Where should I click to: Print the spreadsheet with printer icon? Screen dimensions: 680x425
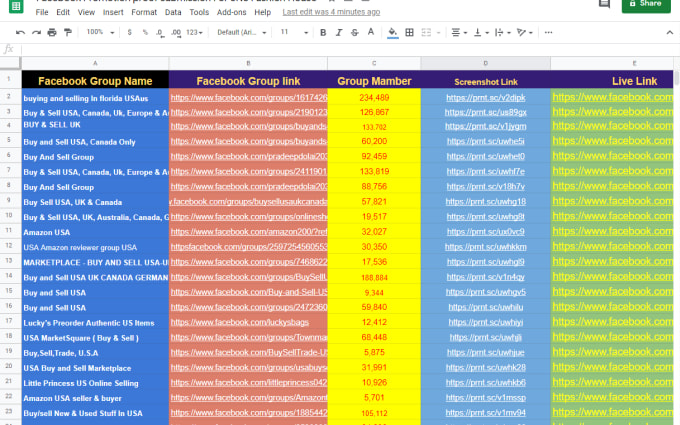52,33
